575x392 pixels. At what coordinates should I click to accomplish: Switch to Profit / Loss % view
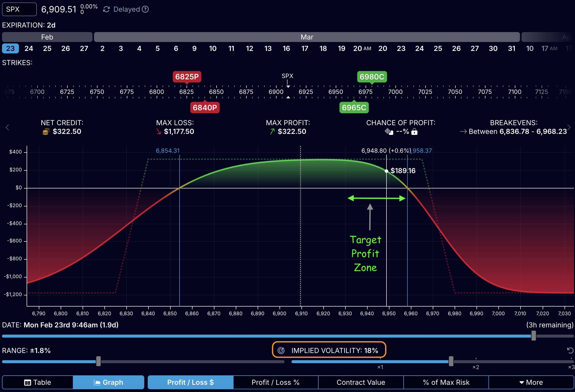(x=276, y=382)
